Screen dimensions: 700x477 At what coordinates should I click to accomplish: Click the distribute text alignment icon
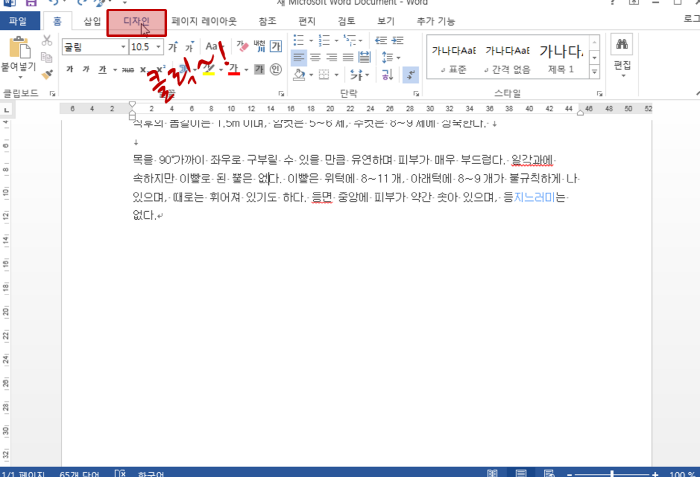364,57
